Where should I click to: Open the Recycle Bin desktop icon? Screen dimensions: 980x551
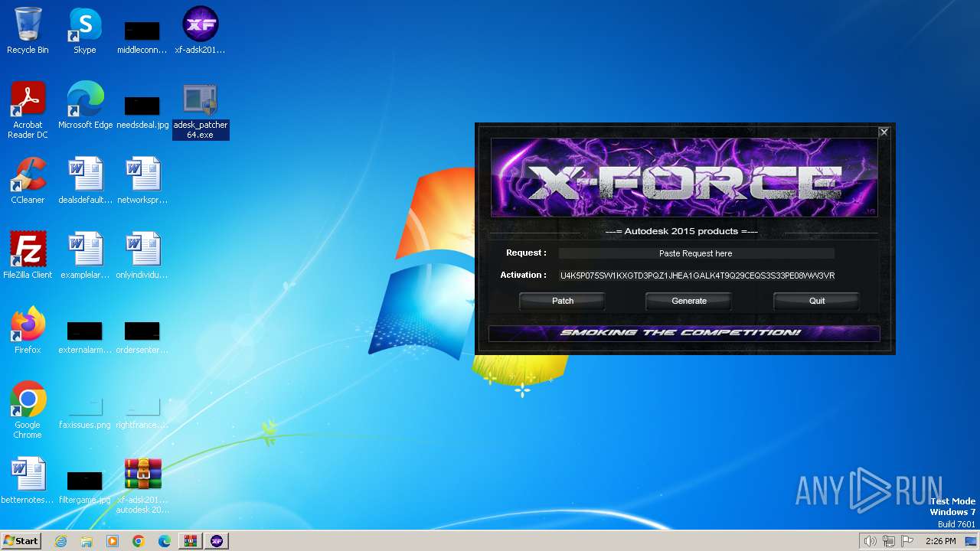(28, 31)
